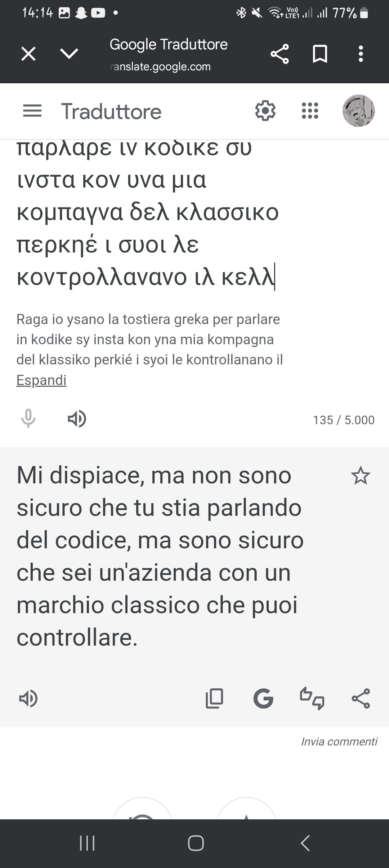Save translation with the star
This screenshot has width=389, height=868.
(x=360, y=475)
